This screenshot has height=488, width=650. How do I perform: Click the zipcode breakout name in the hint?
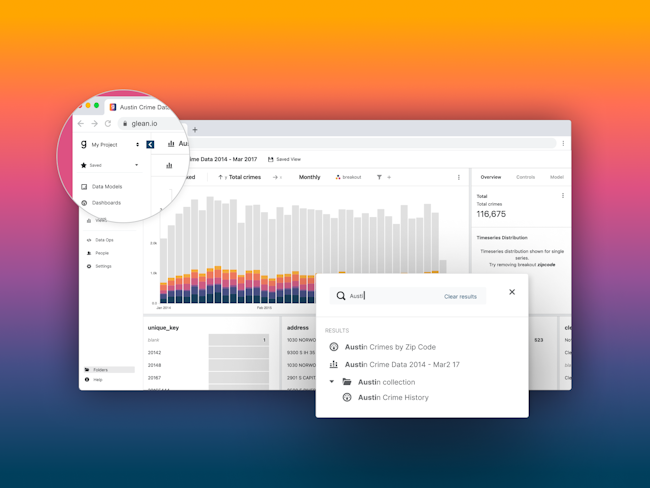tap(546, 265)
